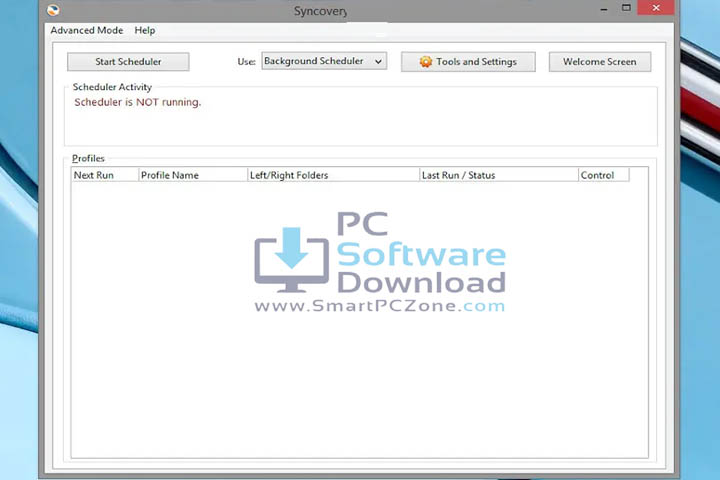Click the Syncovery app icon in title bar

point(53,10)
